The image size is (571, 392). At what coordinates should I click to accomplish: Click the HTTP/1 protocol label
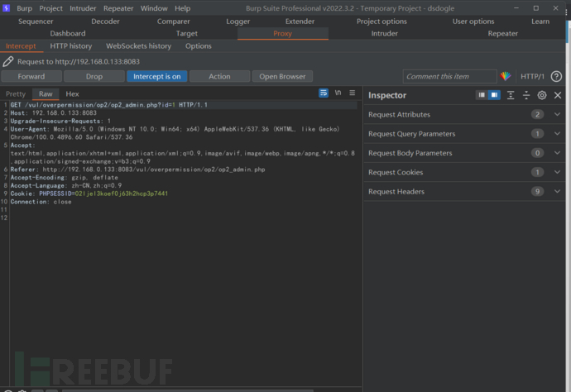(x=532, y=76)
